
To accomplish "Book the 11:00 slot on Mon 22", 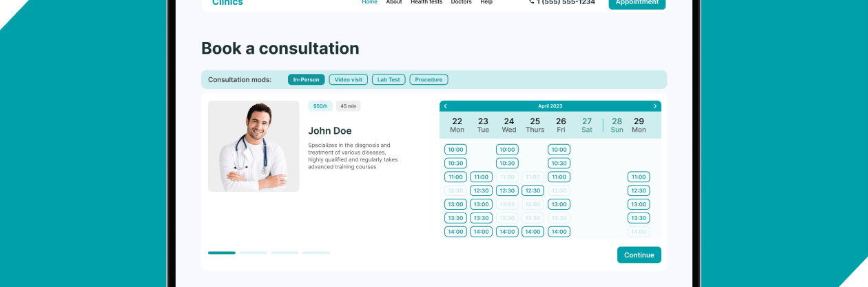I will coord(455,177).
